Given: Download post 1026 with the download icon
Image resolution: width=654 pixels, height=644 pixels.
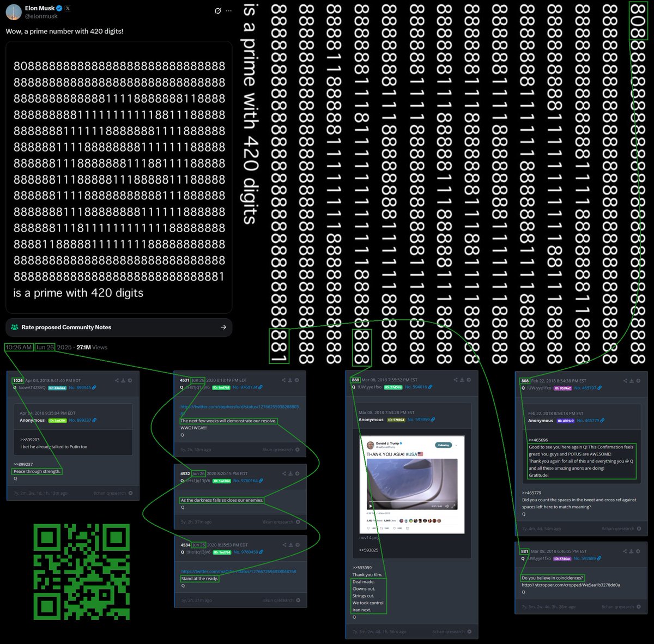Looking at the screenshot, I should click(123, 380).
